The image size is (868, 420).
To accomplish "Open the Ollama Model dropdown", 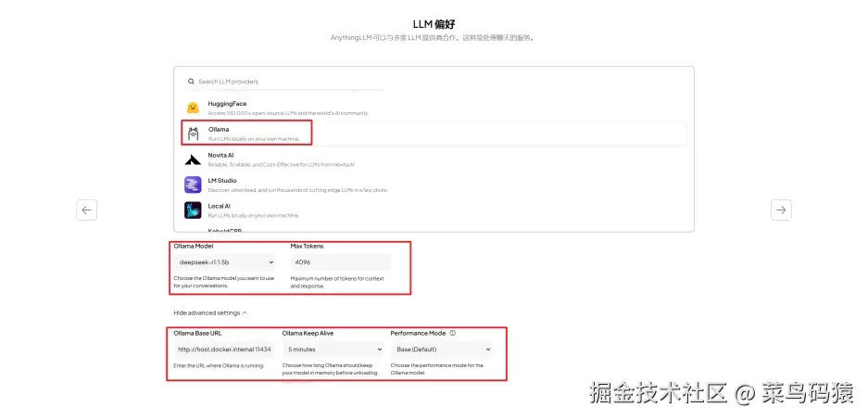I will tap(226, 262).
